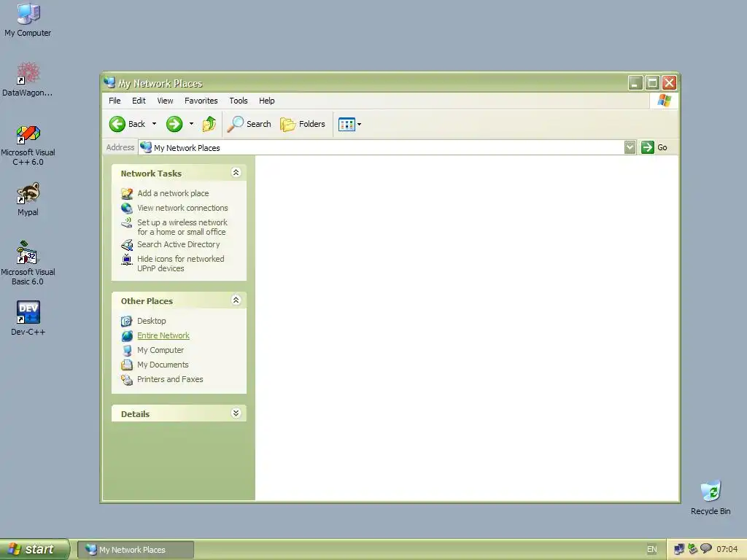Collapse the Network Tasks panel
Viewport: 747px width, 560px height.
pyautogui.click(x=236, y=173)
